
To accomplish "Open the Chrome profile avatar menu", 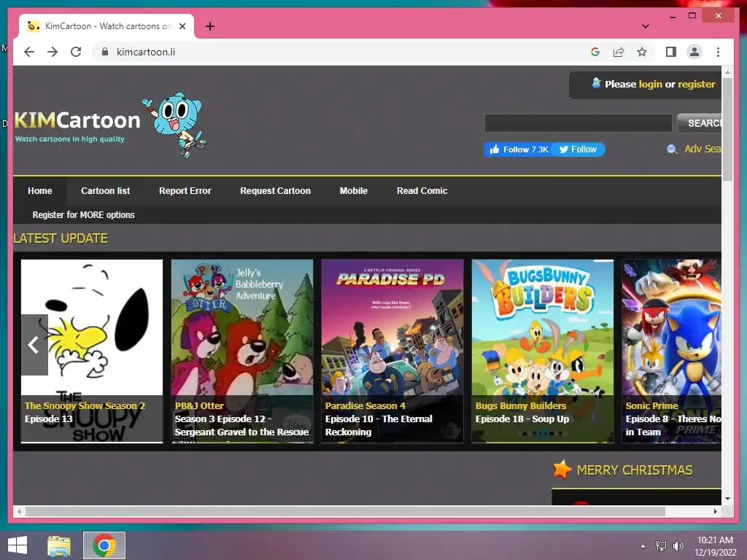I will point(694,52).
